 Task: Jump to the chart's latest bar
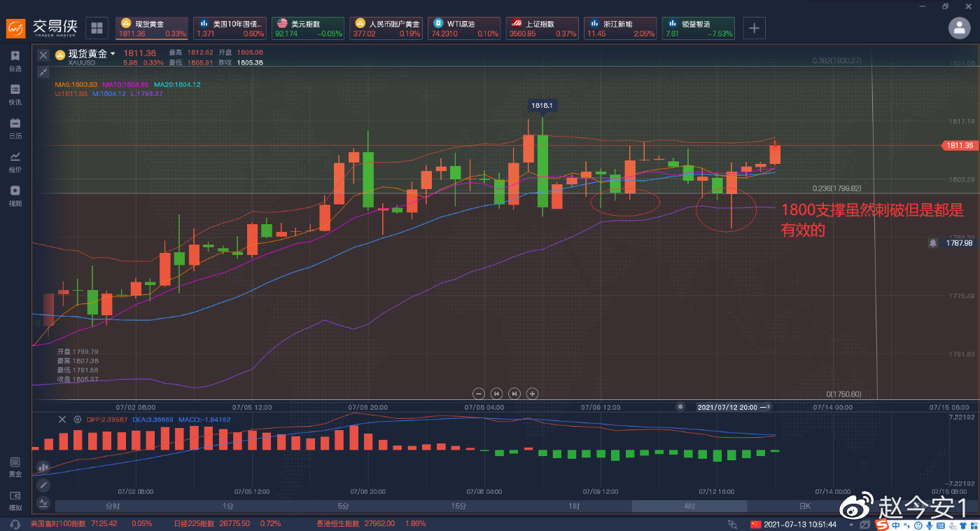514,394
